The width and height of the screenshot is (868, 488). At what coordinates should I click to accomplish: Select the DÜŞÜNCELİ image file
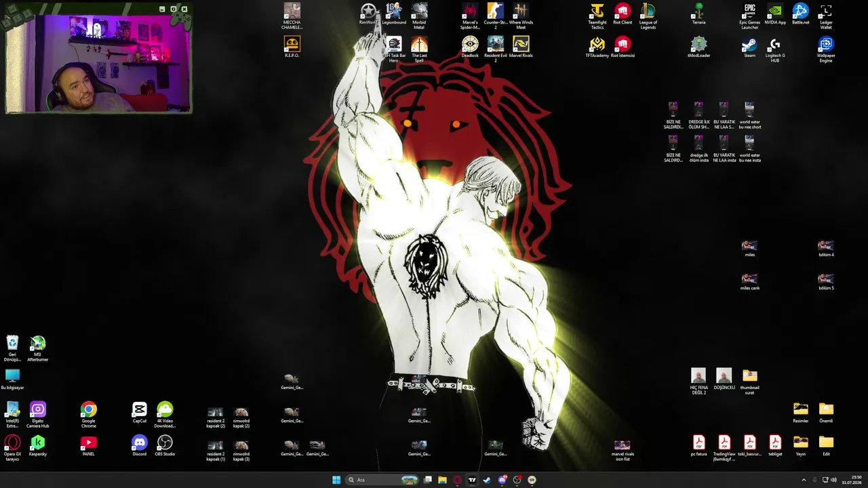click(724, 379)
